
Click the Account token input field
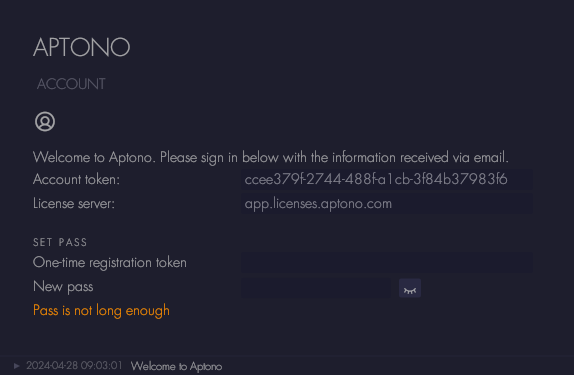387,179
